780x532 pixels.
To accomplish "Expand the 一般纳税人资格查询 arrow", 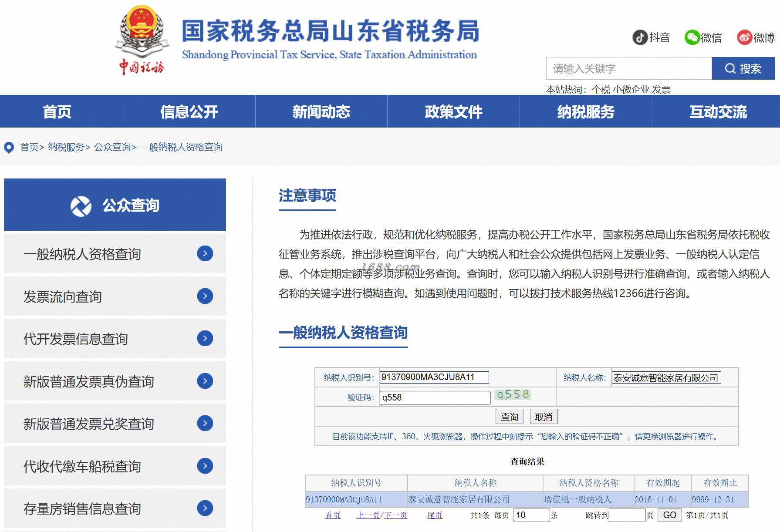I will (205, 253).
